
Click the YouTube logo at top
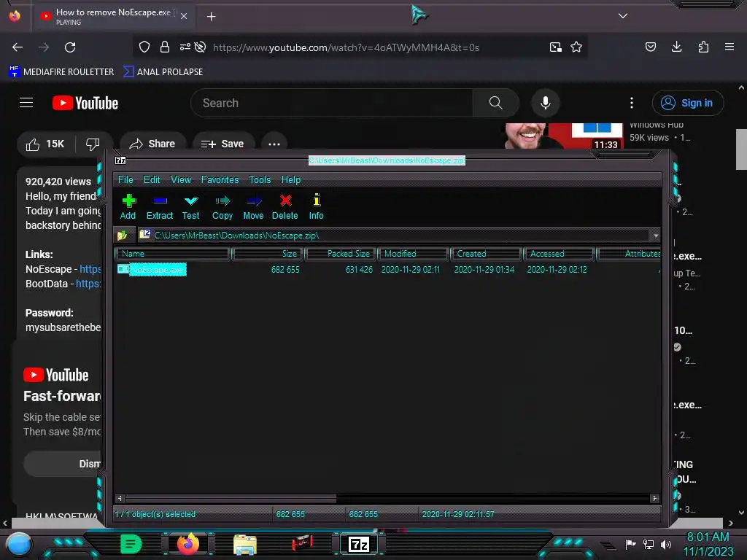(x=85, y=103)
